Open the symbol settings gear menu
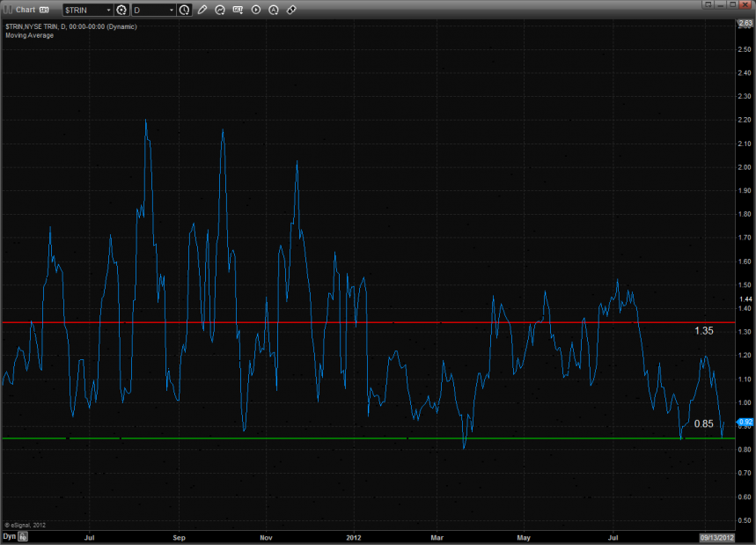 pos(121,11)
